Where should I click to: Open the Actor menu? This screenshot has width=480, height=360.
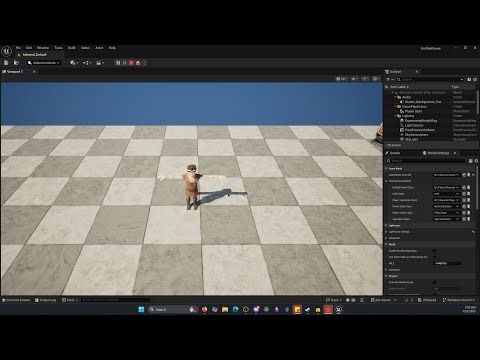point(99,48)
